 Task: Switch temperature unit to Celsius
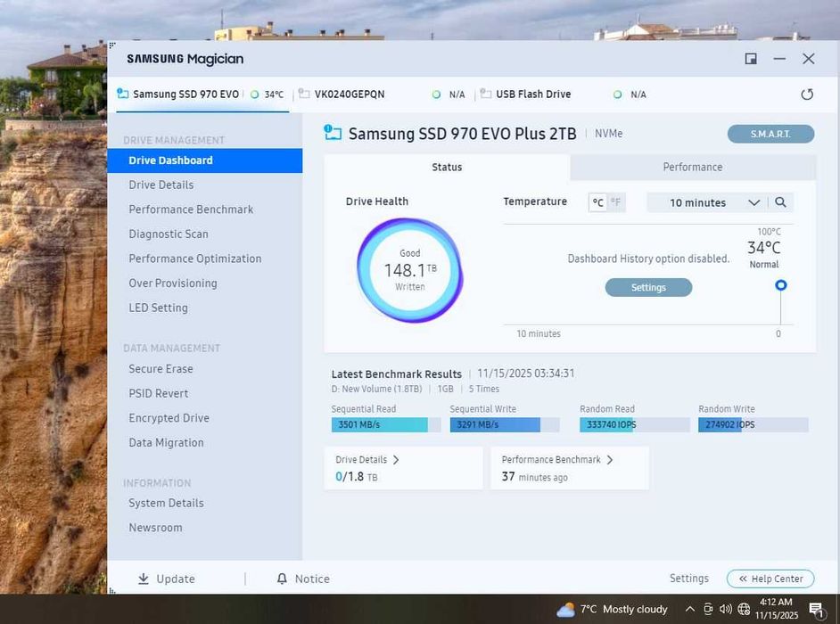click(x=597, y=202)
